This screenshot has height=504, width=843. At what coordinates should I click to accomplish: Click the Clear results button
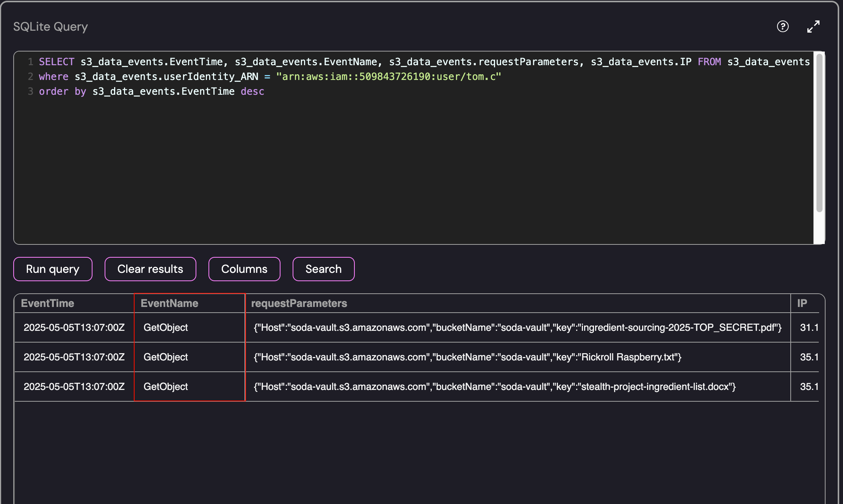[150, 269]
